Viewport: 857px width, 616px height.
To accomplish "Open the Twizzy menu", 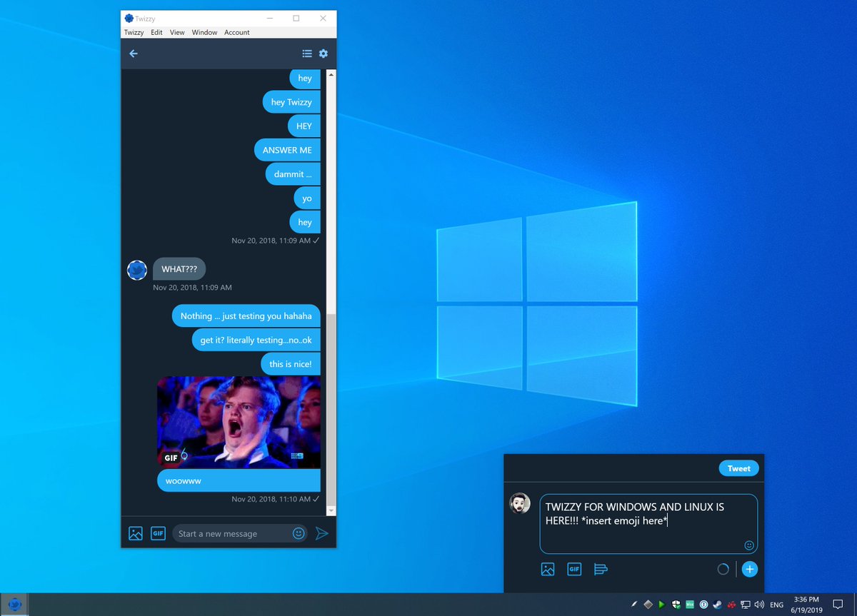I will pyautogui.click(x=134, y=32).
